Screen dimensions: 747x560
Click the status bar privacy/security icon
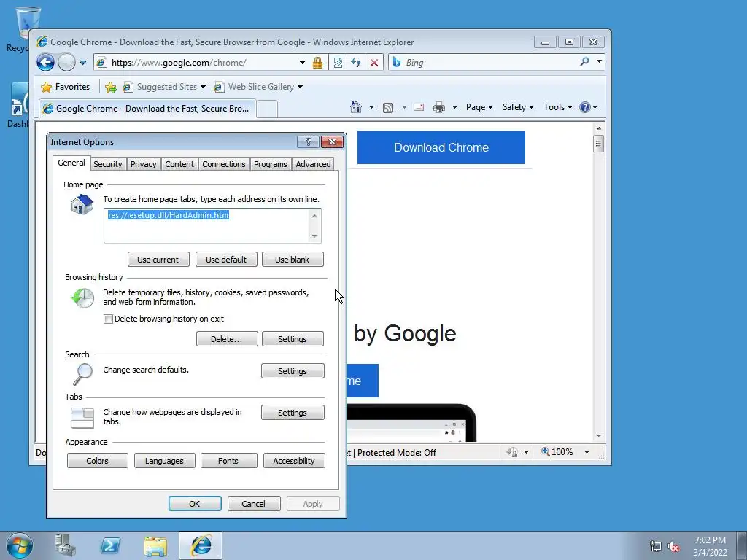[x=512, y=452]
